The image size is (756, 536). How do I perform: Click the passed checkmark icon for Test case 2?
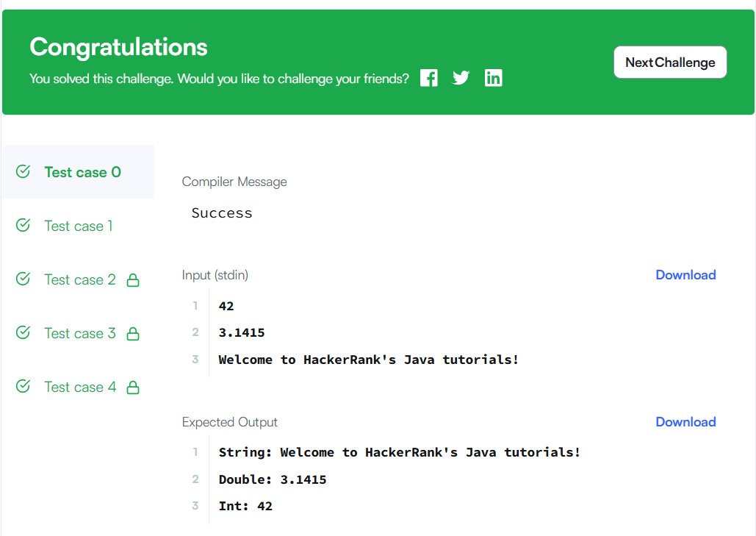[x=24, y=279]
